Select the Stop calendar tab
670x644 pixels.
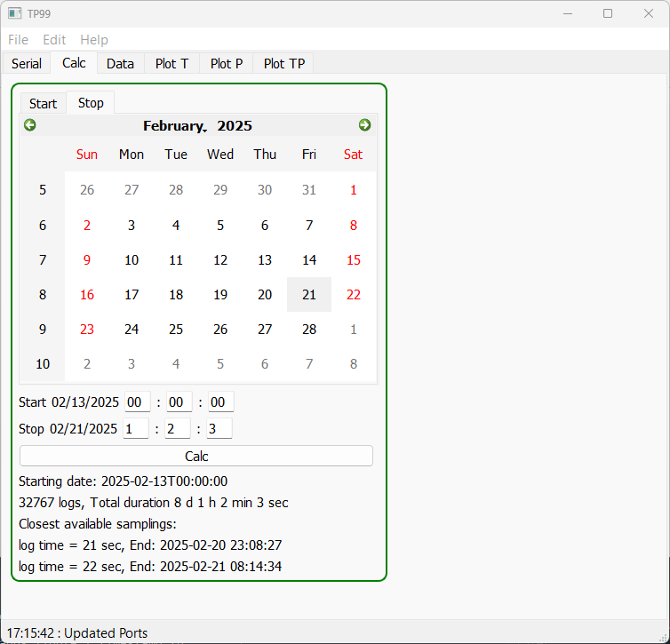pos(91,102)
